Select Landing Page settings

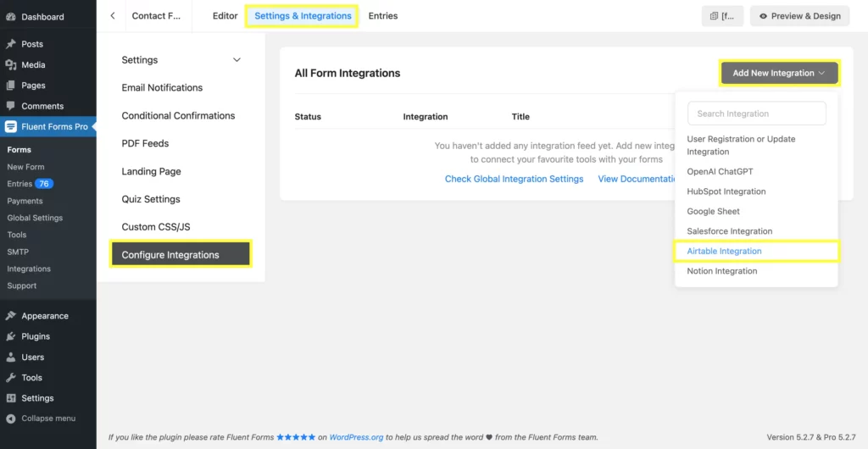tap(151, 171)
